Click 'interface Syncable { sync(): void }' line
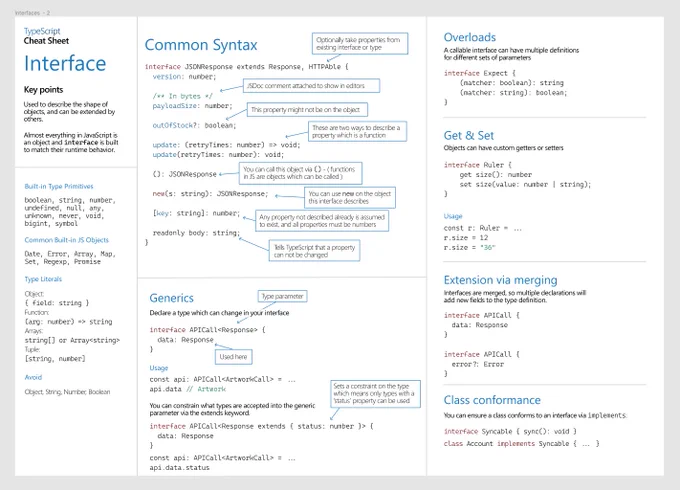This screenshot has height=490, width=680. tap(510, 431)
